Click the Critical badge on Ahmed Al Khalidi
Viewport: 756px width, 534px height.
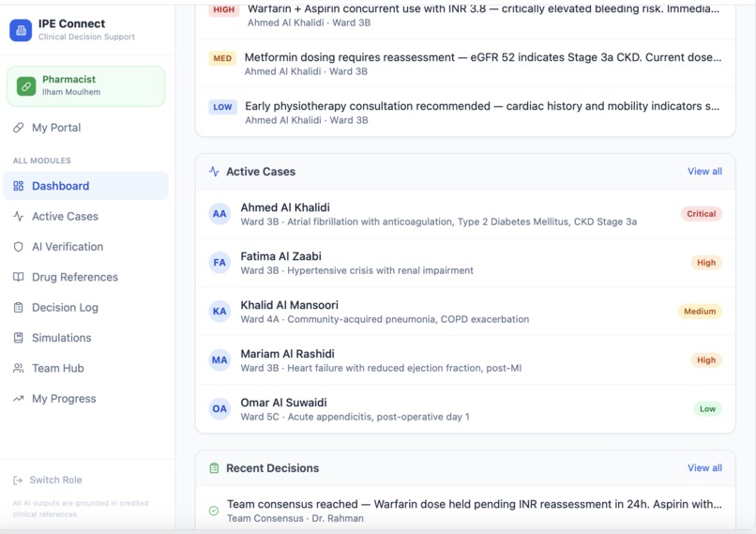pyautogui.click(x=701, y=214)
